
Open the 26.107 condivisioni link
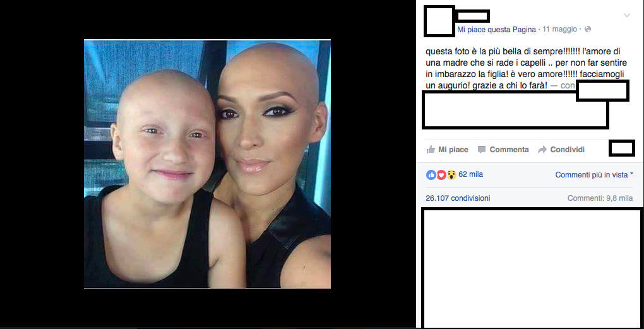tap(458, 198)
